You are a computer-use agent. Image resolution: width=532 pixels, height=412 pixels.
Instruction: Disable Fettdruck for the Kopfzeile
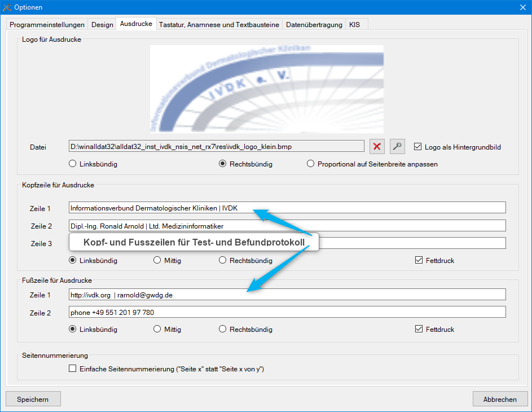point(419,260)
